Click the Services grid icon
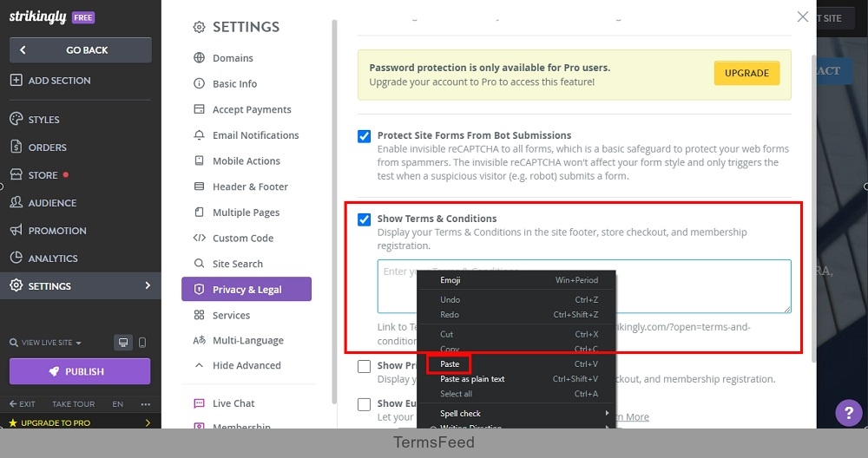 pyautogui.click(x=200, y=315)
